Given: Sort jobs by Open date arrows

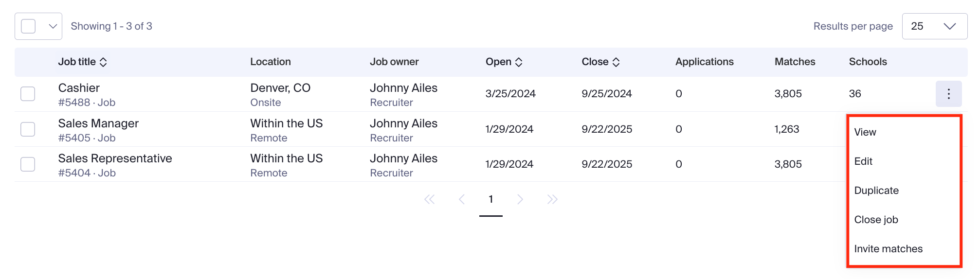Looking at the screenshot, I should tap(519, 62).
